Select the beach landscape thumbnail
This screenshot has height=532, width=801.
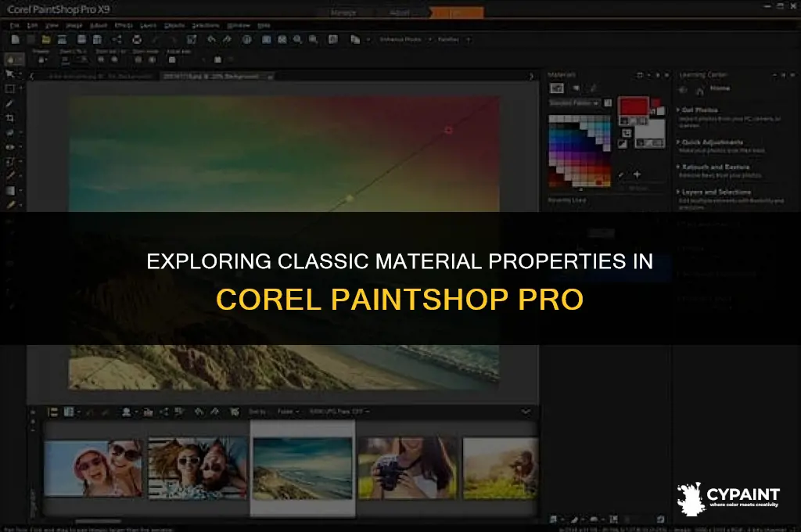click(x=303, y=468)
